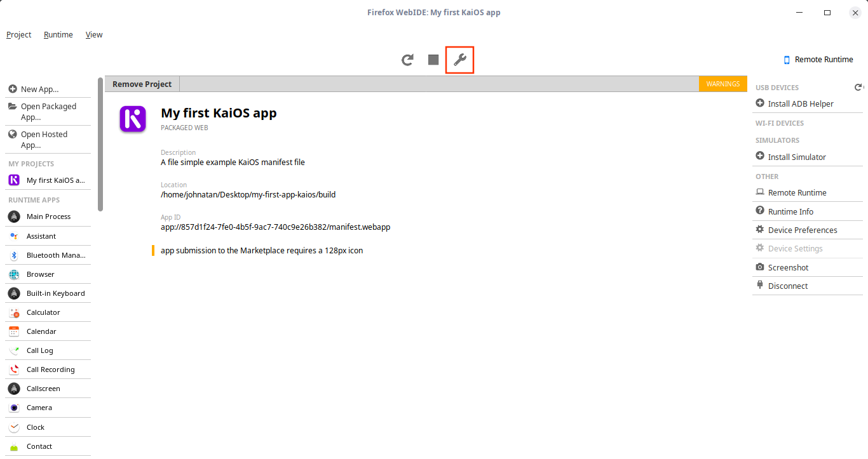The width and height of the screenshot is (868, 459).
Task: Stop the app with the square icon
Action: [x=433, y=60]
